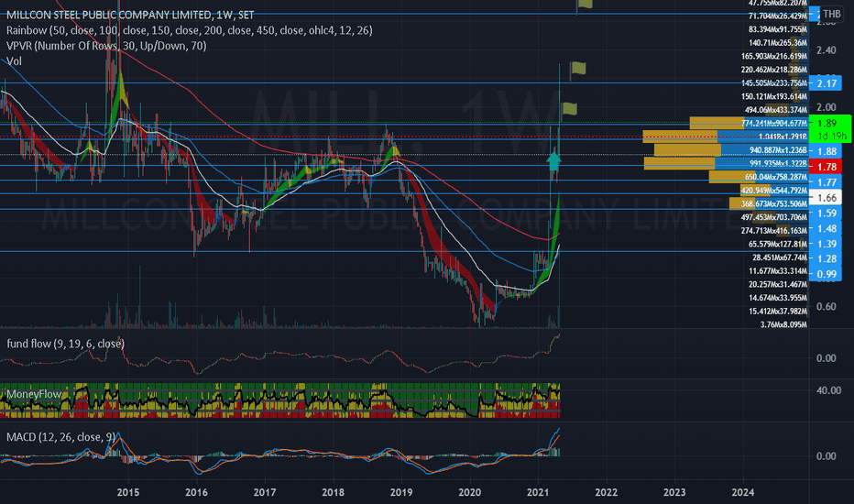Click the 2023 label on time axis
This screenshot has width=854, height=504.
pyautogui.click(x=674, y=493)
